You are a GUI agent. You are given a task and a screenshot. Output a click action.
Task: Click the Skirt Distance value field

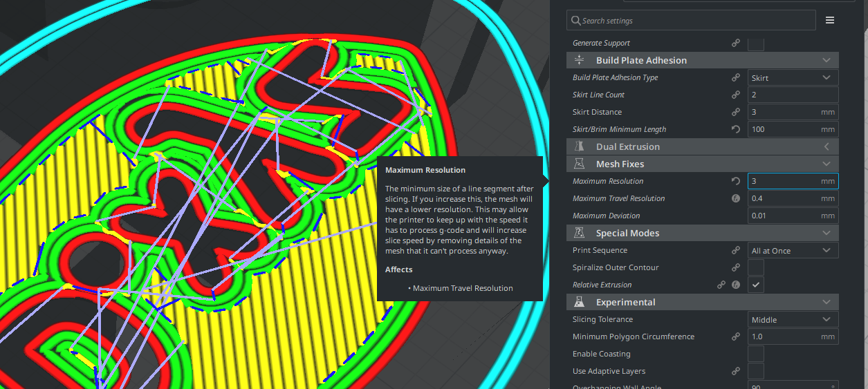[793, 112]
